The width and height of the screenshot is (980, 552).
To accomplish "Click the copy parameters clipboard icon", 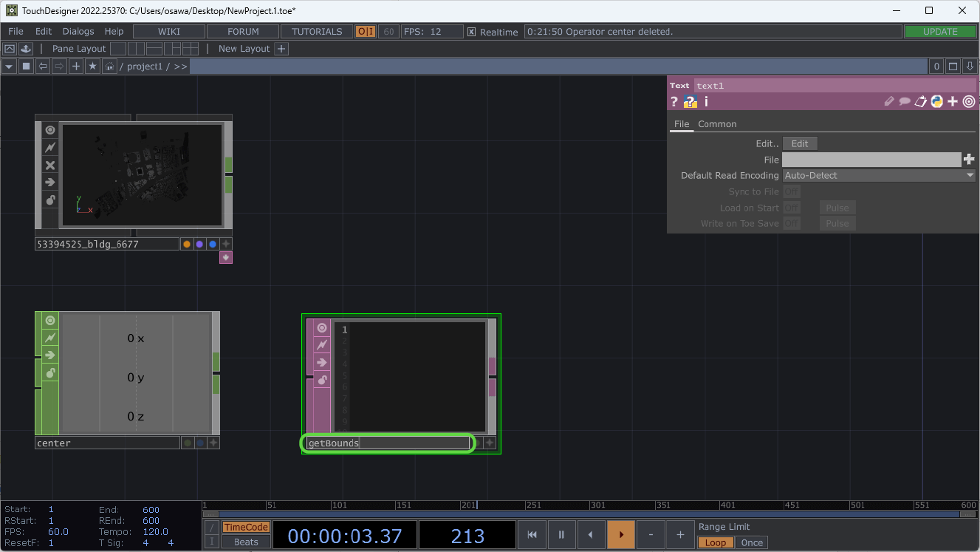I will pos(920,101).
